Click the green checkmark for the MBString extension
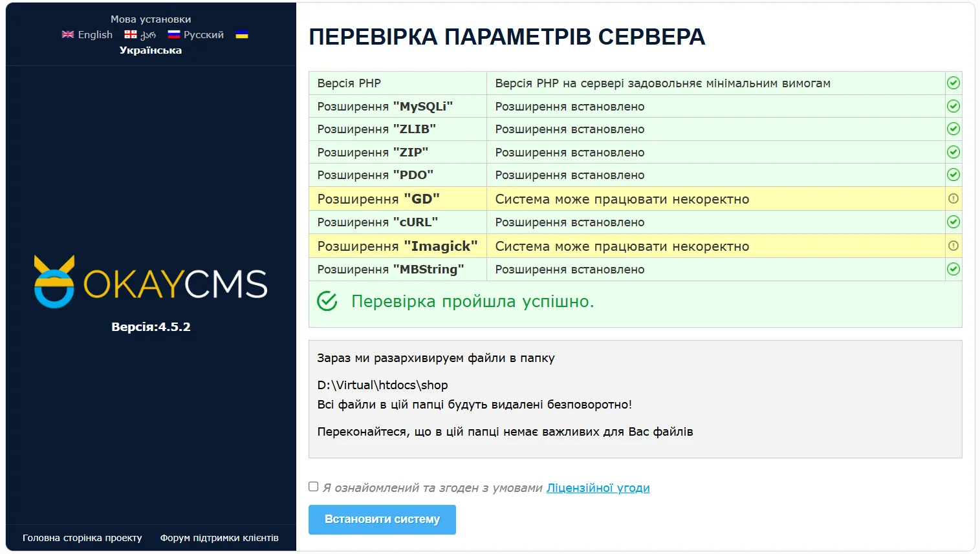The height and width of the screenshot is (554, 980). [952, 269]
